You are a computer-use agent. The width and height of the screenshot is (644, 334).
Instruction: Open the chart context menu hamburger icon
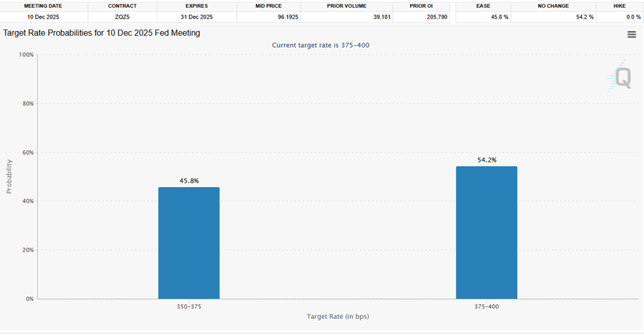click(632, 34)
